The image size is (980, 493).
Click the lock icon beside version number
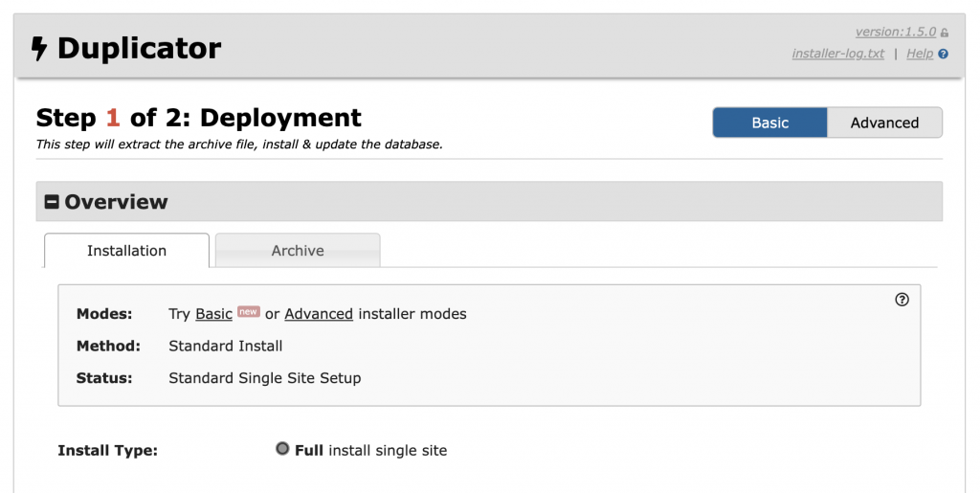945,33
